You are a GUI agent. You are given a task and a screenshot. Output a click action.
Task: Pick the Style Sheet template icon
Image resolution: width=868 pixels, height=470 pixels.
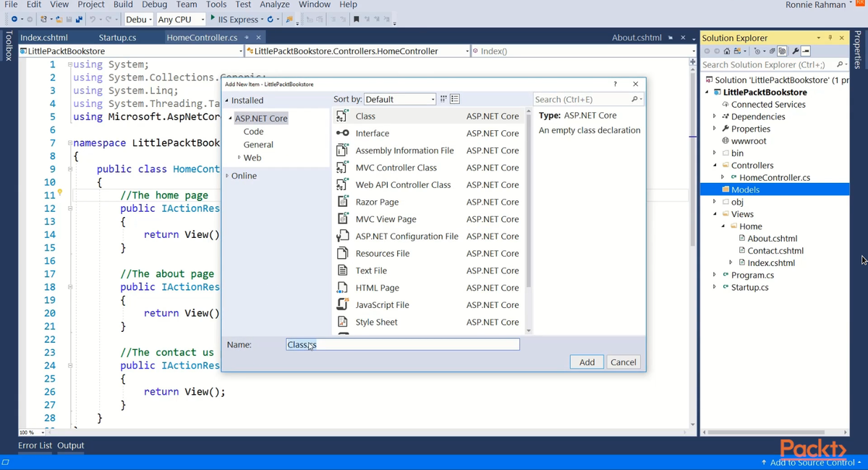point(343,322)
